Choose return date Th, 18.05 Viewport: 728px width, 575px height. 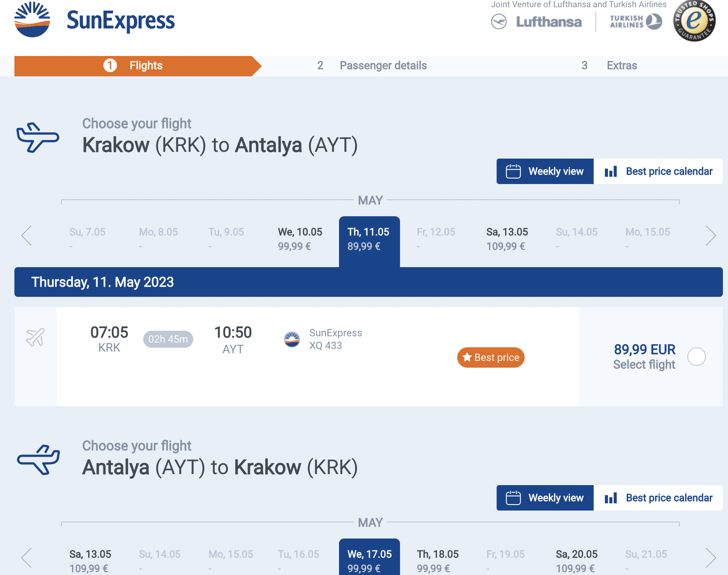[438, 561]
